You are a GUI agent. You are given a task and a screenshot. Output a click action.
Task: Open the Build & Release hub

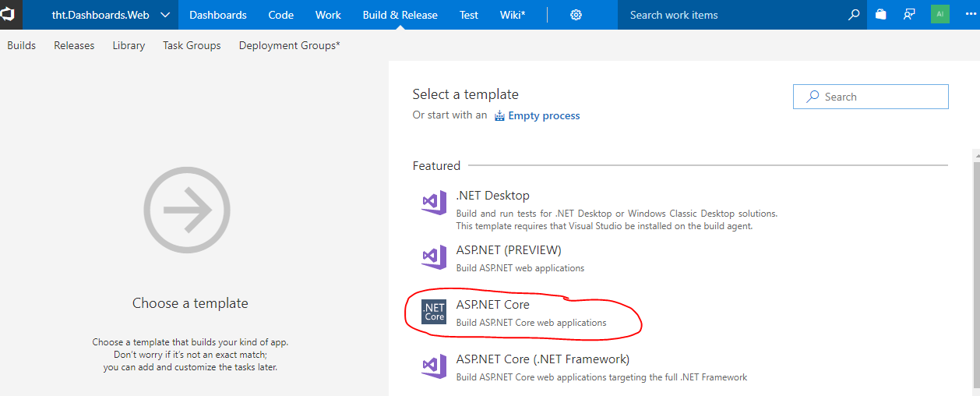[x=400, y=15]
